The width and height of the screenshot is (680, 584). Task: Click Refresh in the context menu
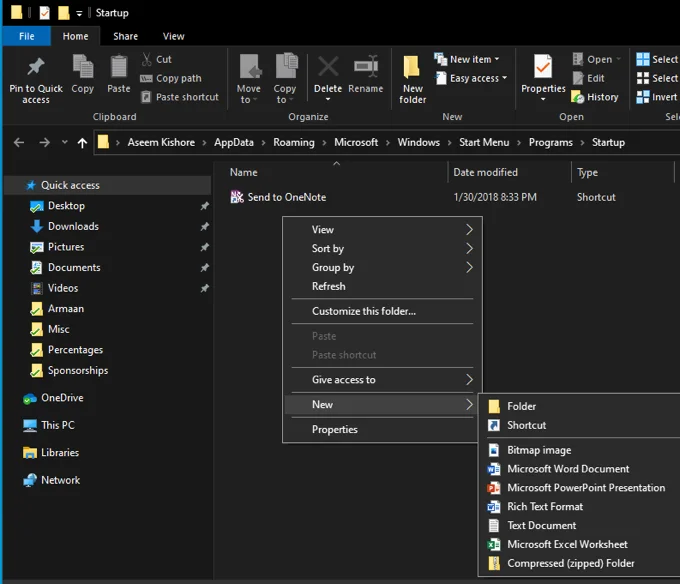pyautogui.click(x=382, y=287)
